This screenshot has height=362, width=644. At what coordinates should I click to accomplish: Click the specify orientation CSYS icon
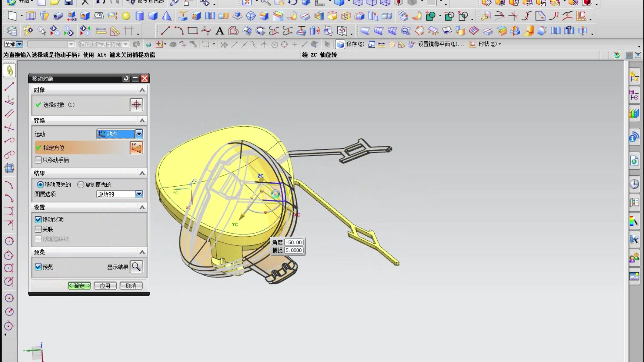point(136,148)
